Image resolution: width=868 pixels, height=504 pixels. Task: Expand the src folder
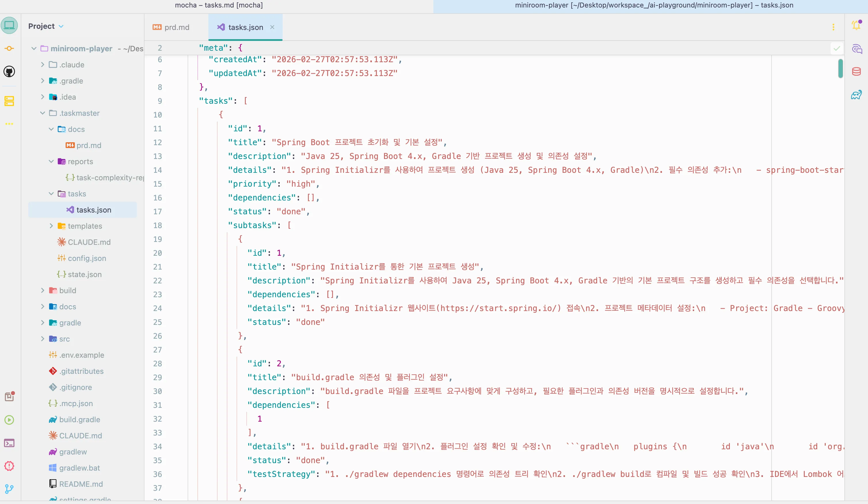click(x=42, y=339)
